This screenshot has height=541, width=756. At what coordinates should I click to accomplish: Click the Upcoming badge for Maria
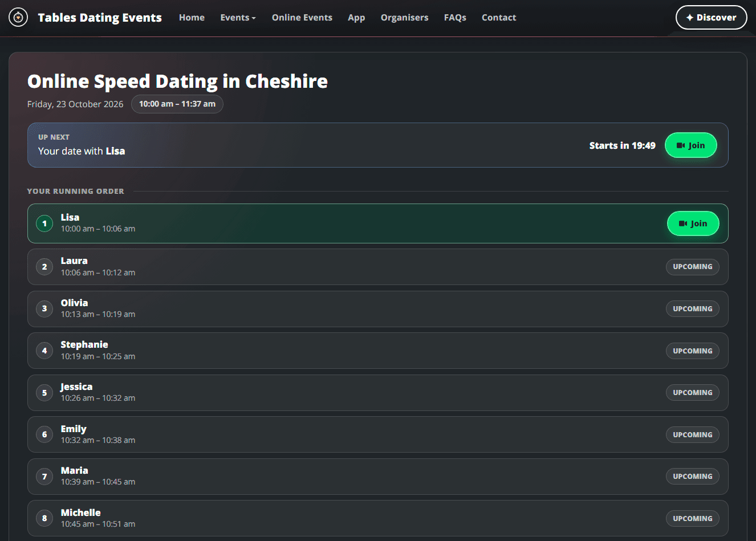tap(693, 477)
